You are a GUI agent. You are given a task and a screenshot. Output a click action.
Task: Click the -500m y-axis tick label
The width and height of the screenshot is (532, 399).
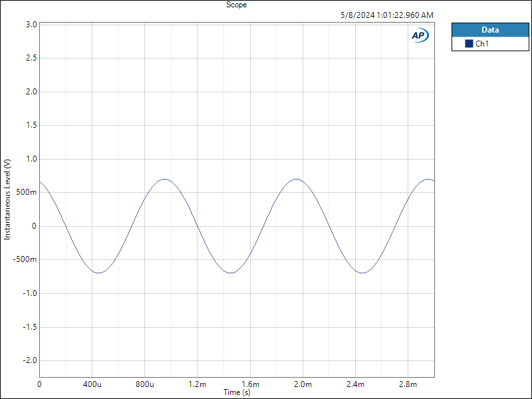25,259
